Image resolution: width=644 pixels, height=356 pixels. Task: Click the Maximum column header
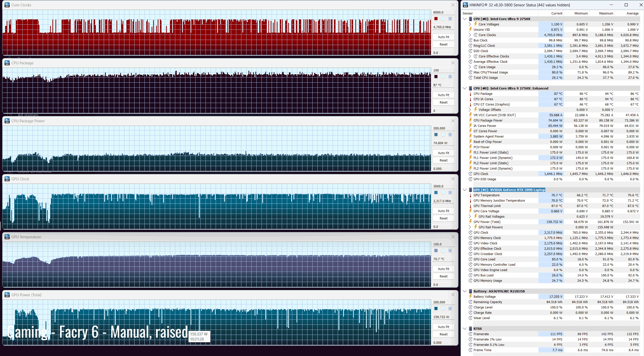click(606, 13)
